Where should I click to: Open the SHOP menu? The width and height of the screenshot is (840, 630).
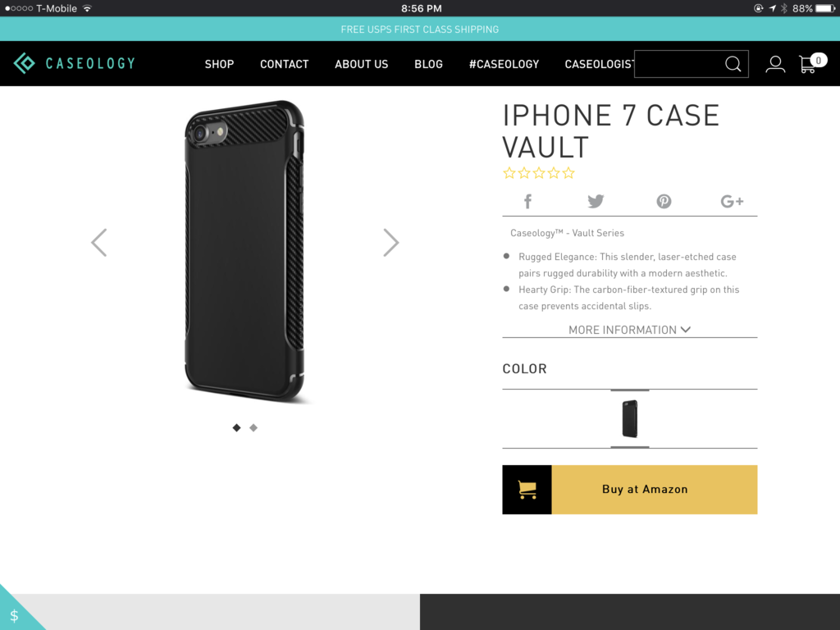pos(219,64)
